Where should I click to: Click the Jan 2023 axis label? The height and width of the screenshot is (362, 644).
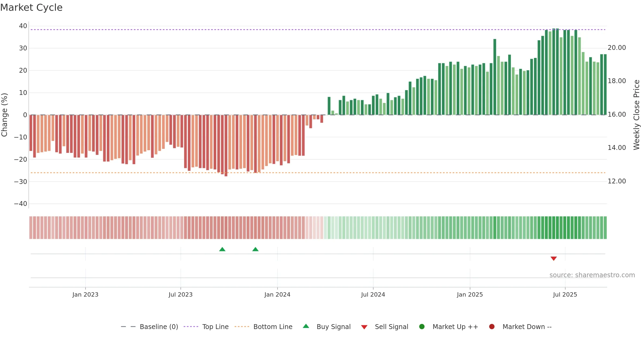85,294
